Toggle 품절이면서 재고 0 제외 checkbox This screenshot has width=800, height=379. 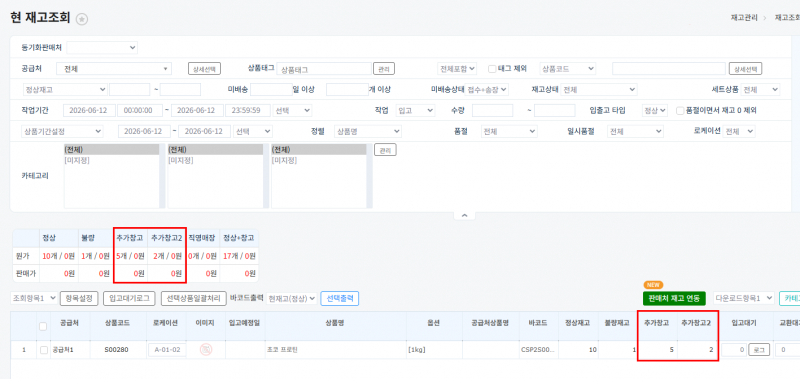point(680,110)
